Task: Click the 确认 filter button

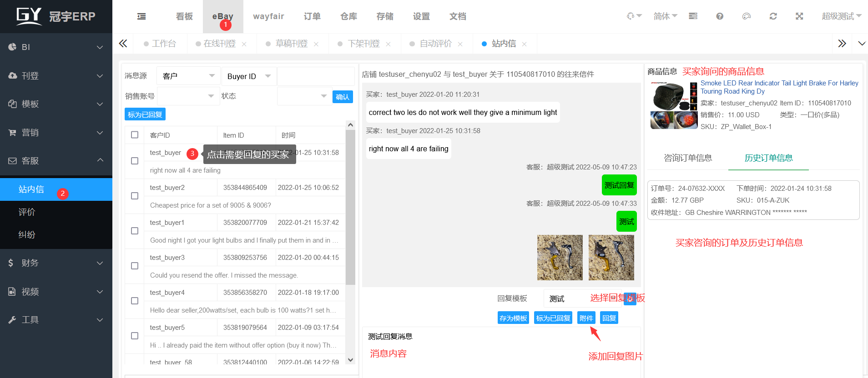Action: (x=343, y=97)
